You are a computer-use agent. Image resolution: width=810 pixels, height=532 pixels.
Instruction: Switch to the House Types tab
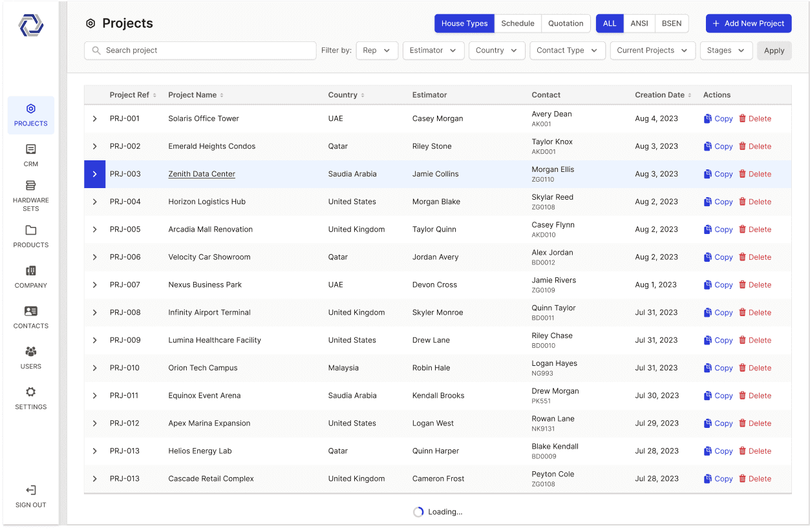[464, 23]
